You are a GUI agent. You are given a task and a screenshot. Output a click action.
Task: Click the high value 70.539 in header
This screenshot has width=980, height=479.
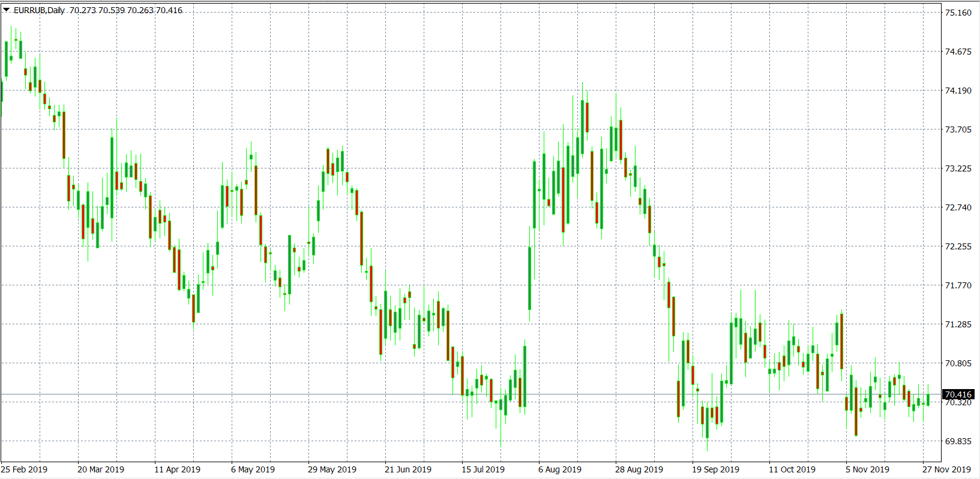pyautogui.click(x=111, y=10)
